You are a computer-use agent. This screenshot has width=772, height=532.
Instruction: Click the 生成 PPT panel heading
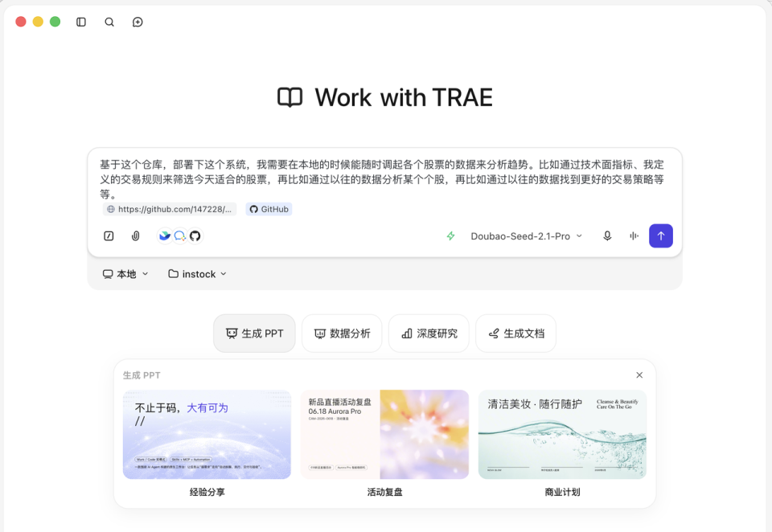click(x=142, y=375)
